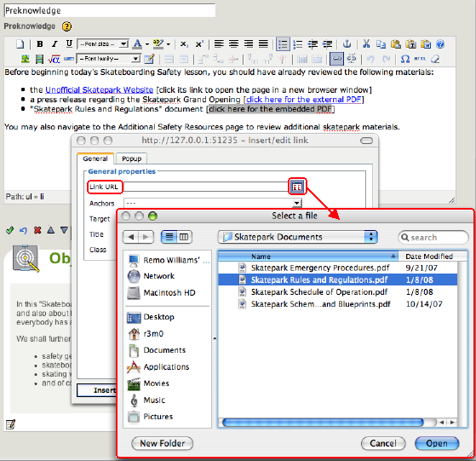
Task: Click the new document icon in editor toolbar
Action: pyautogui.click(x=20, y=44)
